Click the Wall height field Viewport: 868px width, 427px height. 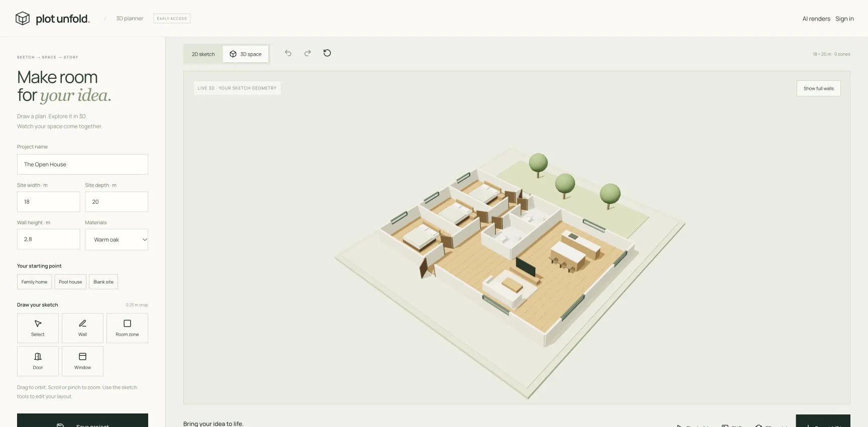(48, 239)
